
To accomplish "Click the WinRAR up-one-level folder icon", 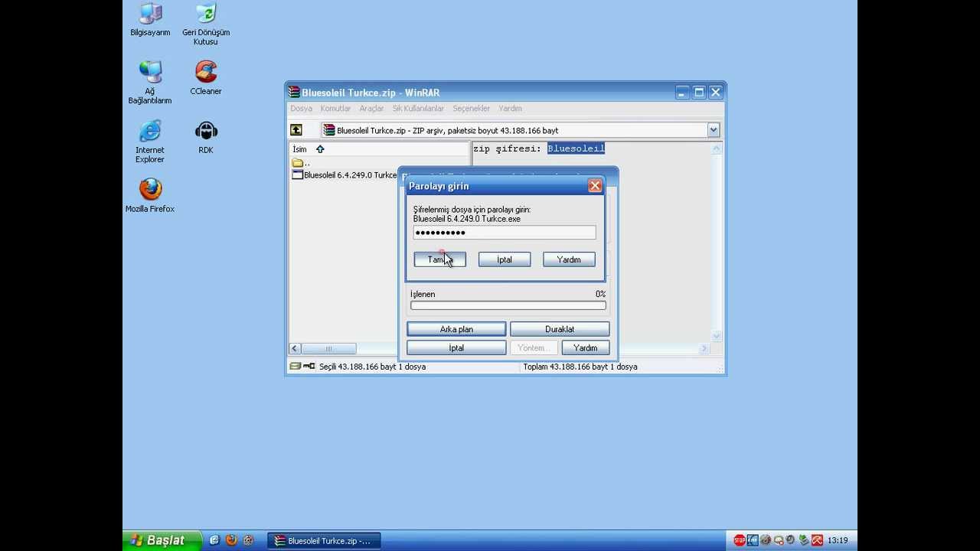I will tap(296, 130).
